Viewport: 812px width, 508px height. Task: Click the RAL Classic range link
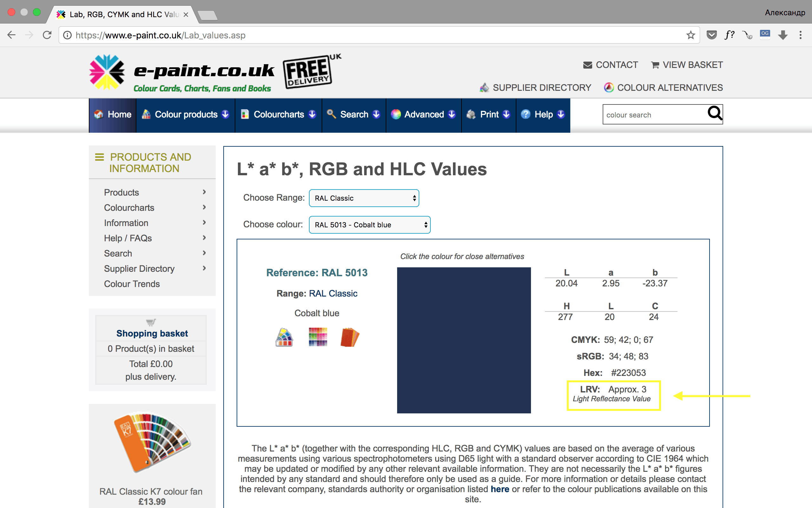pyautogui.click(x=333, y=293)
